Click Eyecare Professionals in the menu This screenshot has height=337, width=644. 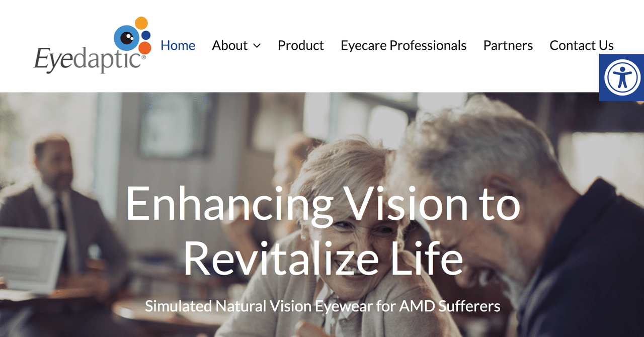tap(403, 45)
